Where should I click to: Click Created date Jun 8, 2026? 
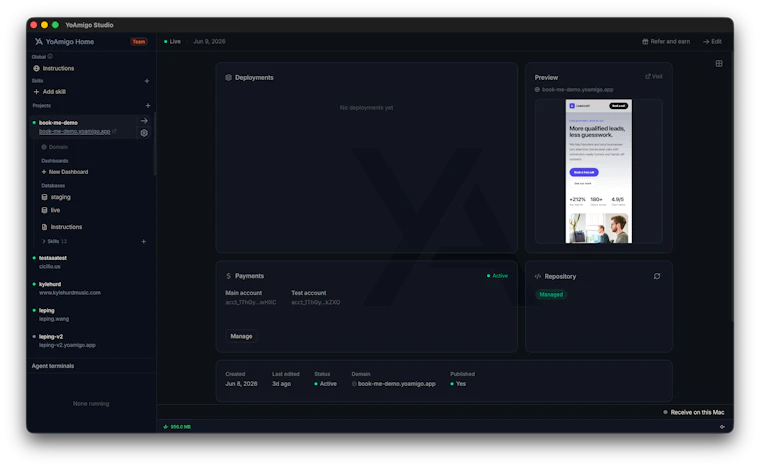point(241,384)
